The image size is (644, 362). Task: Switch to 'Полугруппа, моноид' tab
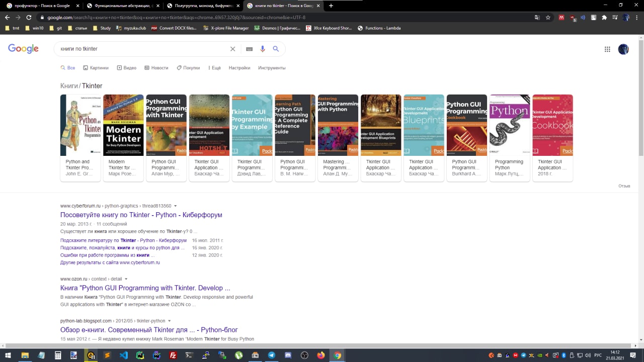(203, 6)
